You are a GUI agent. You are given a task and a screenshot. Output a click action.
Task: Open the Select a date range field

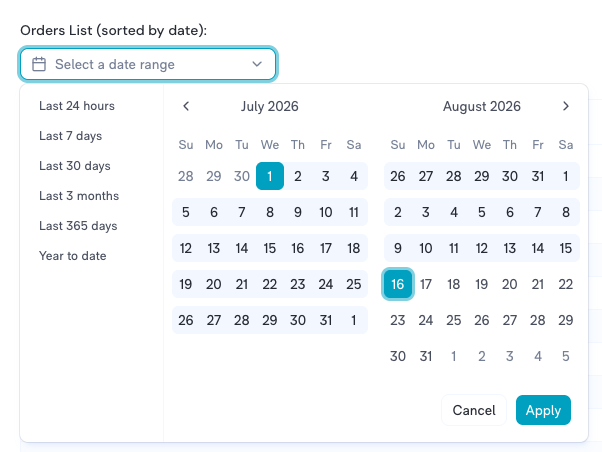(148, 64)
